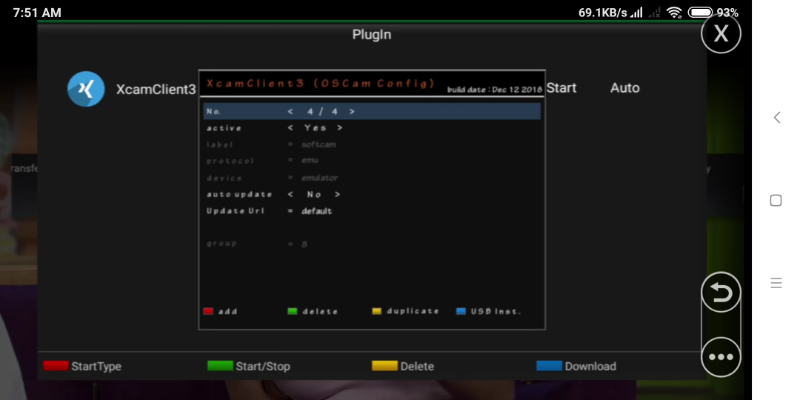The width and height of the screenshot is (800, 400).
Task: Click the greyed group value field
Action: point(304,244)
